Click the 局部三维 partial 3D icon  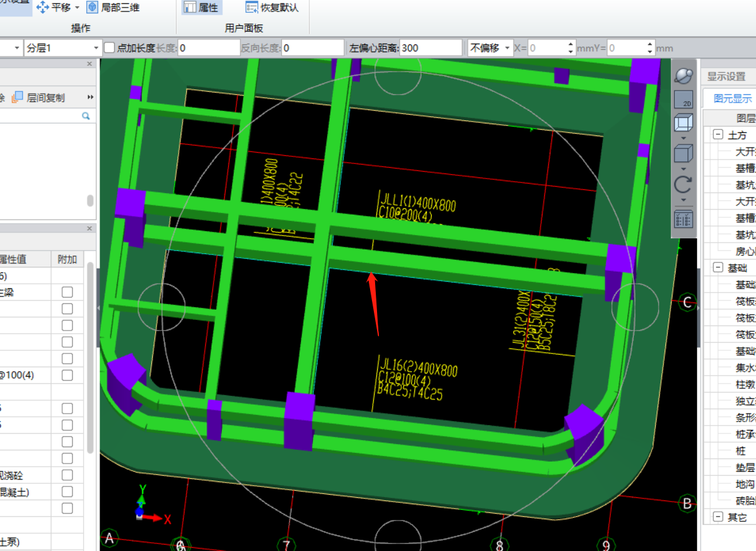pyautogui.click(x=92, y=7)
